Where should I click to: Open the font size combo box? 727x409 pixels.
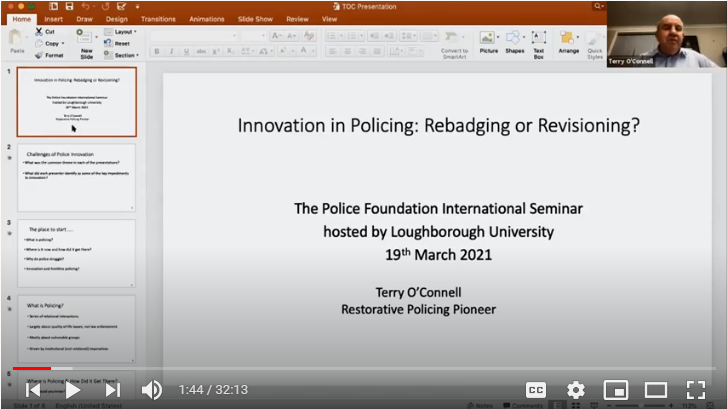click(254, 36)
